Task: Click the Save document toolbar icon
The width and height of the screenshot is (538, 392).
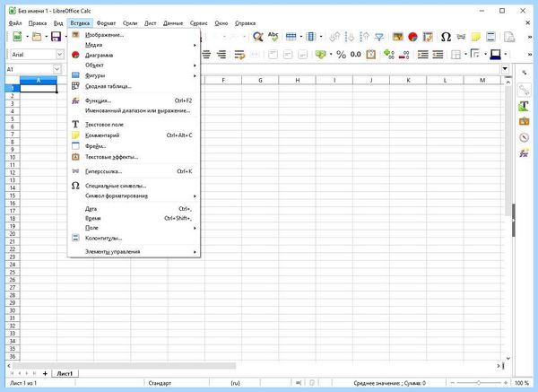Action: pyautogui.click(x=56, y=37)
